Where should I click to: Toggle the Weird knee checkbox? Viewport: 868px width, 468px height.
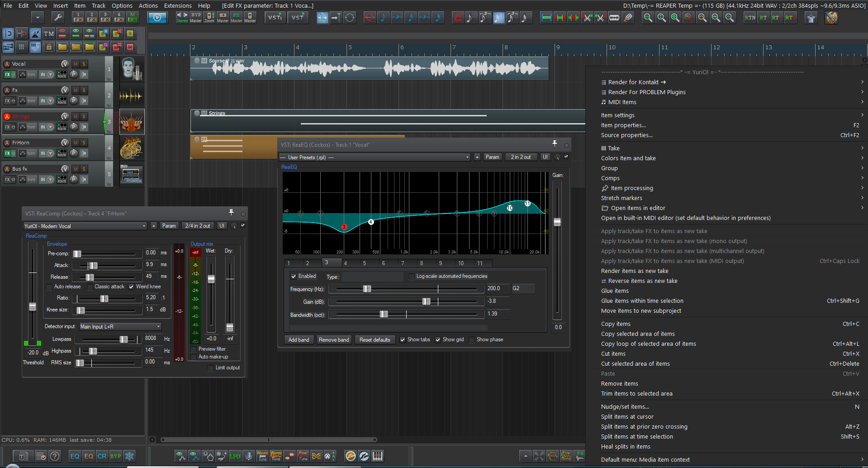pos(131,287)
